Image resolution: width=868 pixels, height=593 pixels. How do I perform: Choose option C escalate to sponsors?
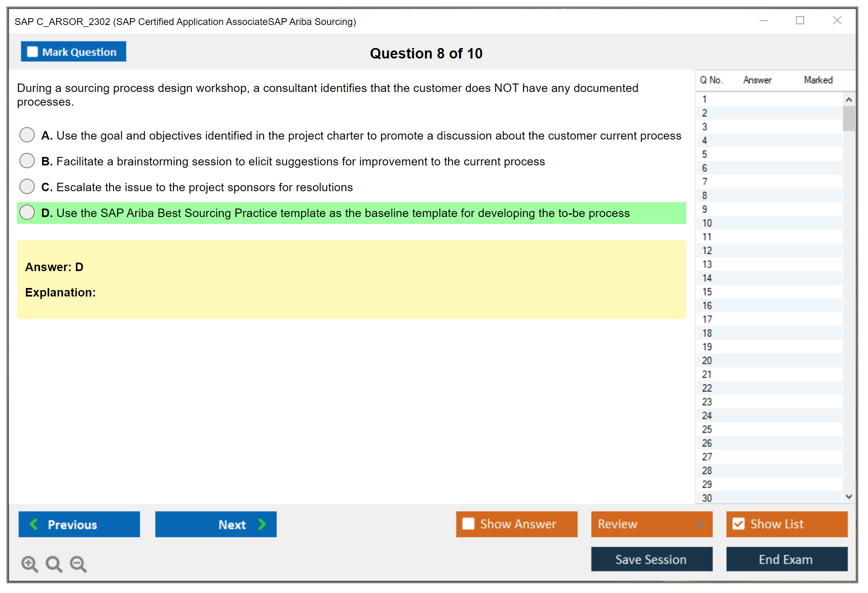[x=27, y=186]
